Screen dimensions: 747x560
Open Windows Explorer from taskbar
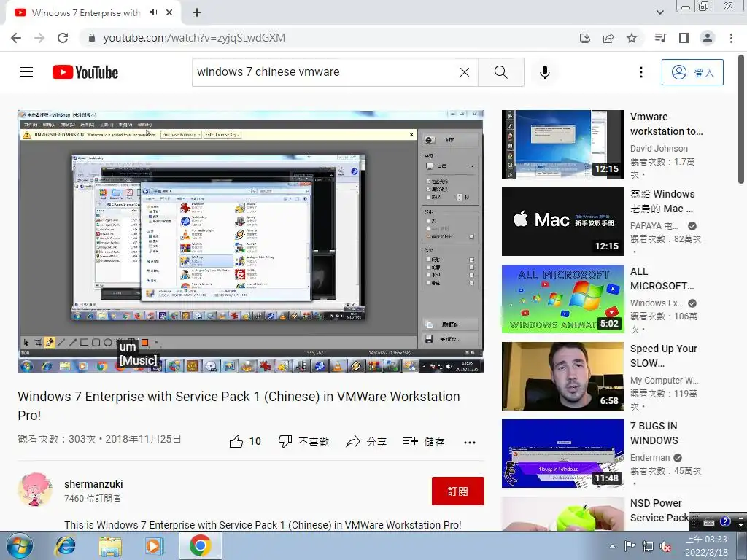pos(110,545)
